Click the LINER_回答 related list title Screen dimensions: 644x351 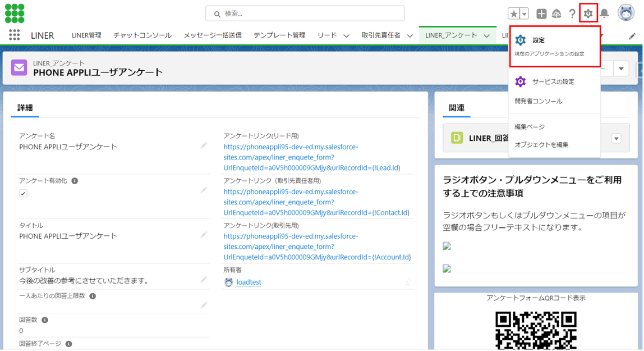(489, 138)
